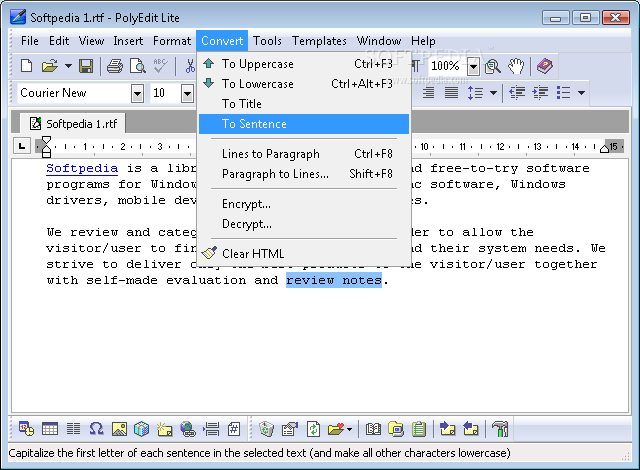Follow the Softpedia hyperlink in the document
The image size is (640, 470).
(82, 168)
